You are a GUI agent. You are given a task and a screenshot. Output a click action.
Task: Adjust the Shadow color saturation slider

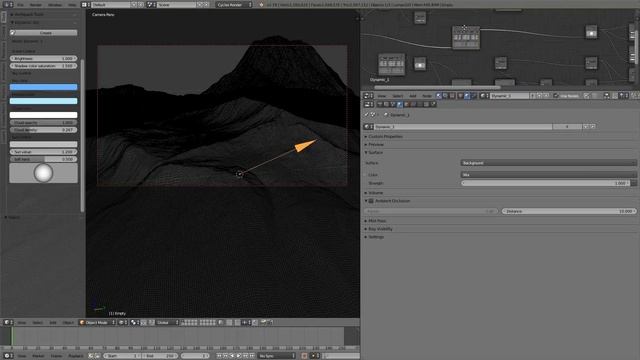pyautogui.click(x=43, y=66)
